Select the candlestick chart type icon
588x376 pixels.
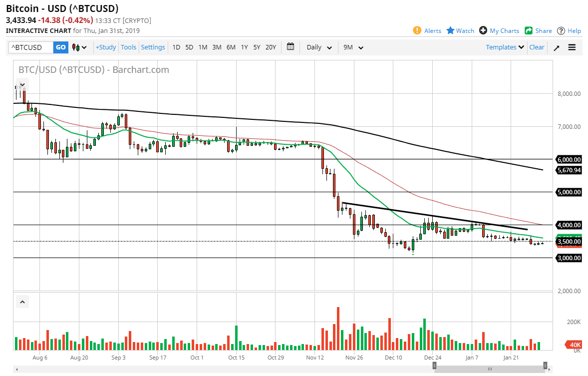click(76, 47)
